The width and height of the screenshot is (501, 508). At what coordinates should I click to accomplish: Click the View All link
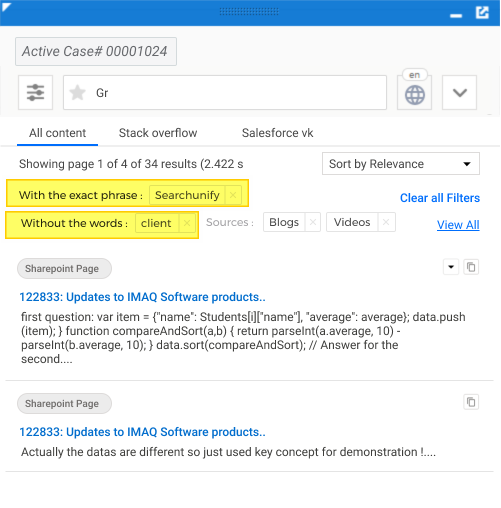(x=458, y=225)
